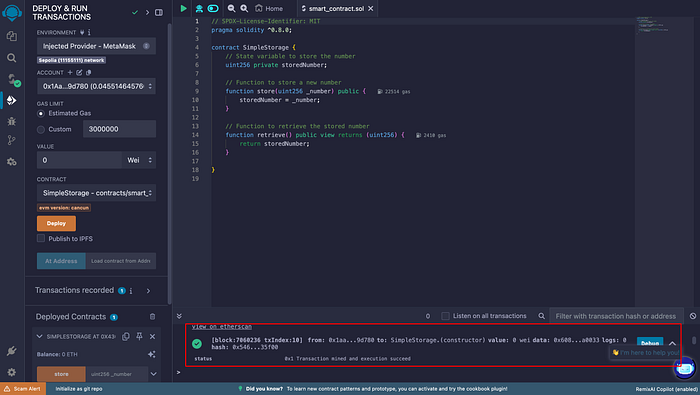The width and height of the screenshot is (700, 395).
Task: Open the Contract selection dropdown
Action: tap(96, 193)
